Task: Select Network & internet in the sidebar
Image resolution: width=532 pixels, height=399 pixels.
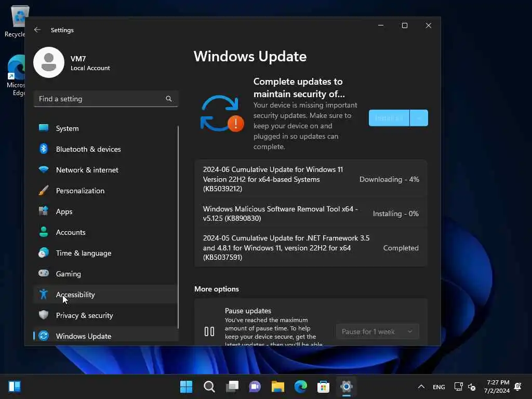Action: (x=106, y=170)
